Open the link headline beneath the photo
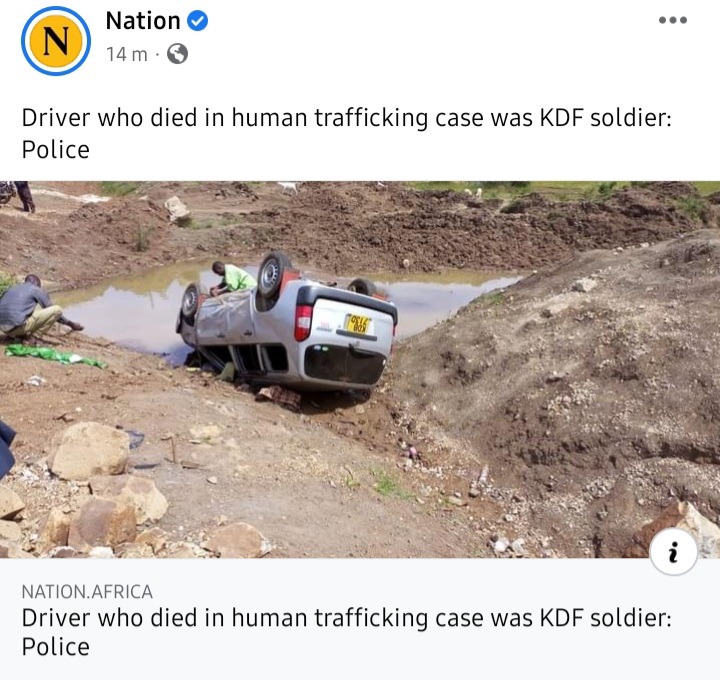This screenshot has height=680, width=720. click(x=347, y=632)
